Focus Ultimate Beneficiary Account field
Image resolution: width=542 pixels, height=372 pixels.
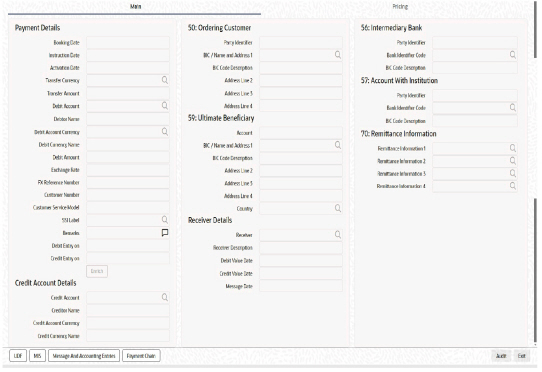click(x=301, y=133)
